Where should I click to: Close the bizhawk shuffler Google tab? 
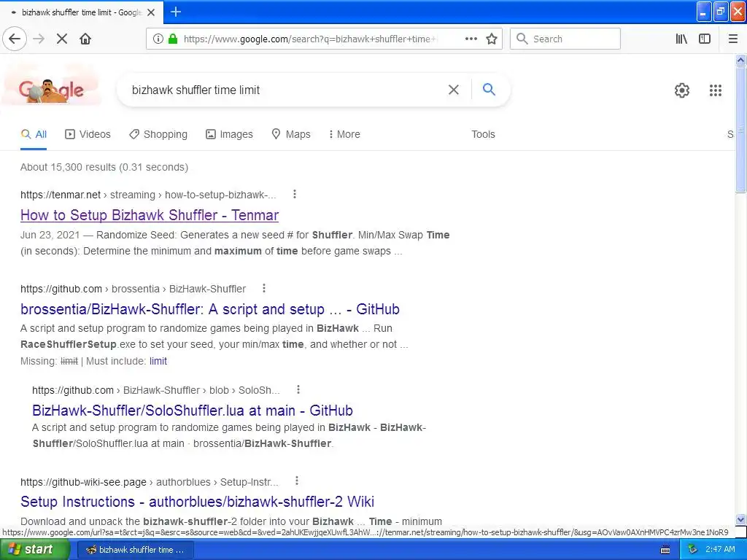(x=151, y=12)
